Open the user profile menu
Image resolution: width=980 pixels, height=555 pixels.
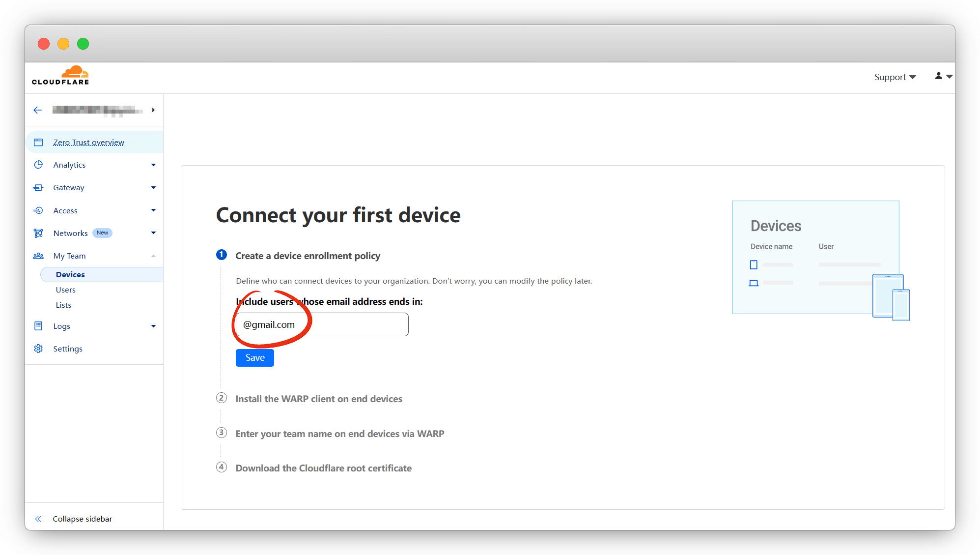(944, 76)
